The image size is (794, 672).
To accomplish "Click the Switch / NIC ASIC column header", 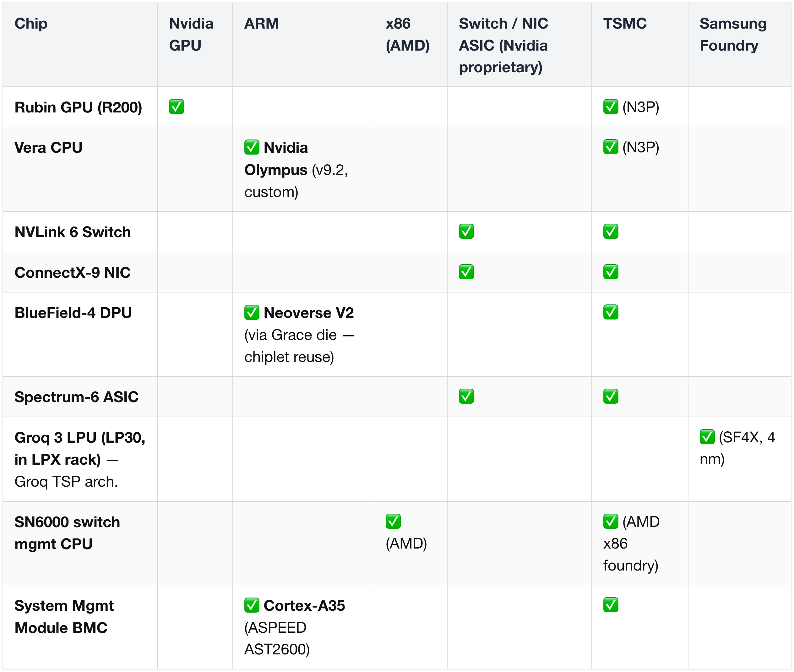I will 503,45.
